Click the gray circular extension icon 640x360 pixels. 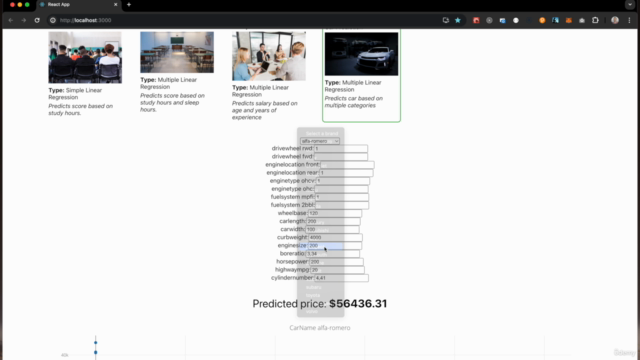(489, 20)
